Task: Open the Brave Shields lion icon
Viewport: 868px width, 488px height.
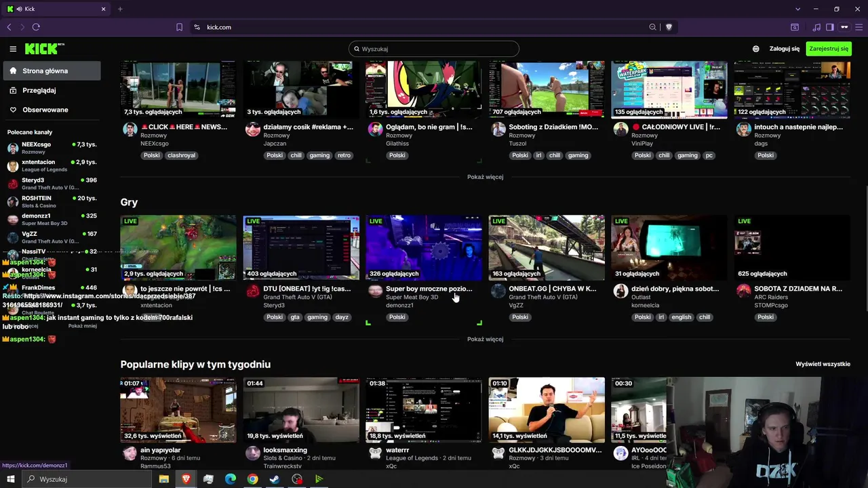Action: click(669, 27)
